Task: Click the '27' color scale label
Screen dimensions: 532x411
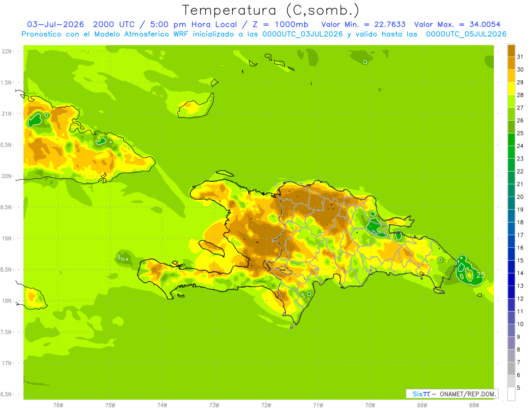Action: click(x=520, y=108)
